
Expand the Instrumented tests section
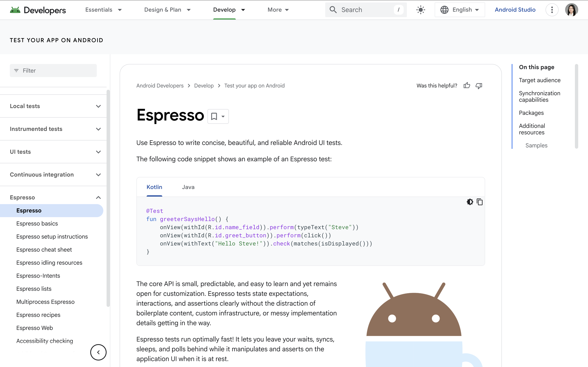pos(98,129)
